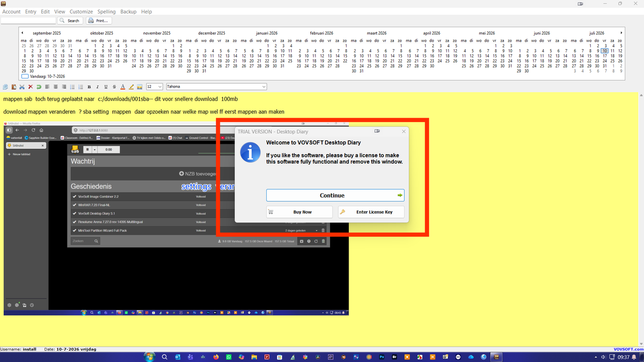Click the compact-mode icon in main title bar

pos(580,4)
